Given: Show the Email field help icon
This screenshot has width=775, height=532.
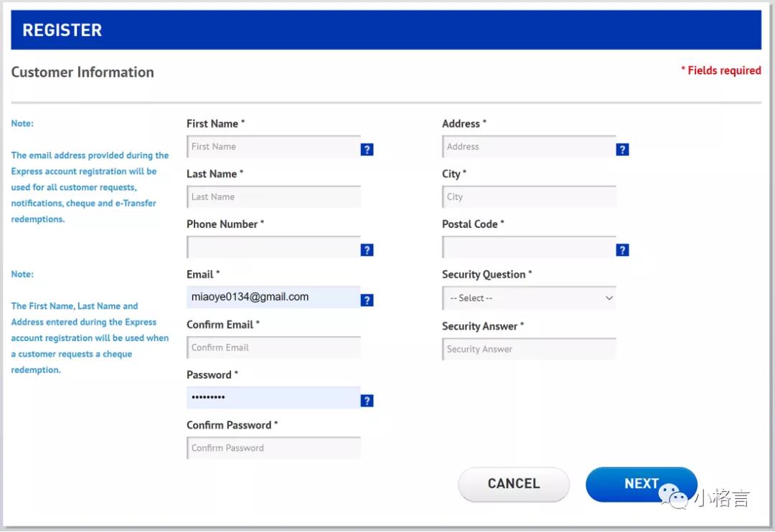Looking at the screenshot, I should pos(367,300).
